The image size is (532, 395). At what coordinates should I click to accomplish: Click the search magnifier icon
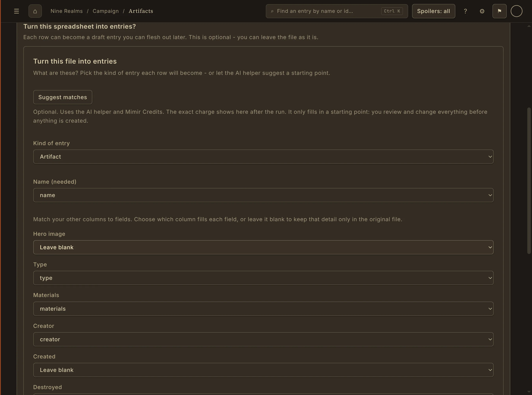coord(272,11)
